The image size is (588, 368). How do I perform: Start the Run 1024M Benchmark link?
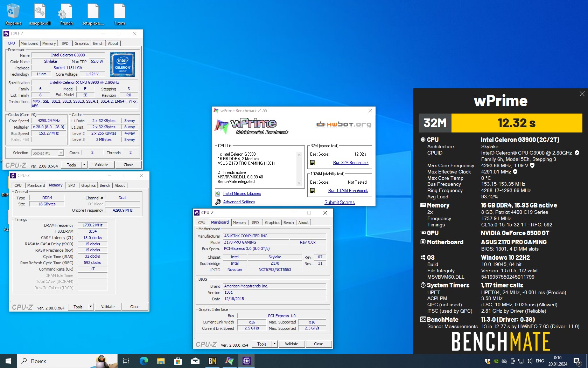click(348, 191)
